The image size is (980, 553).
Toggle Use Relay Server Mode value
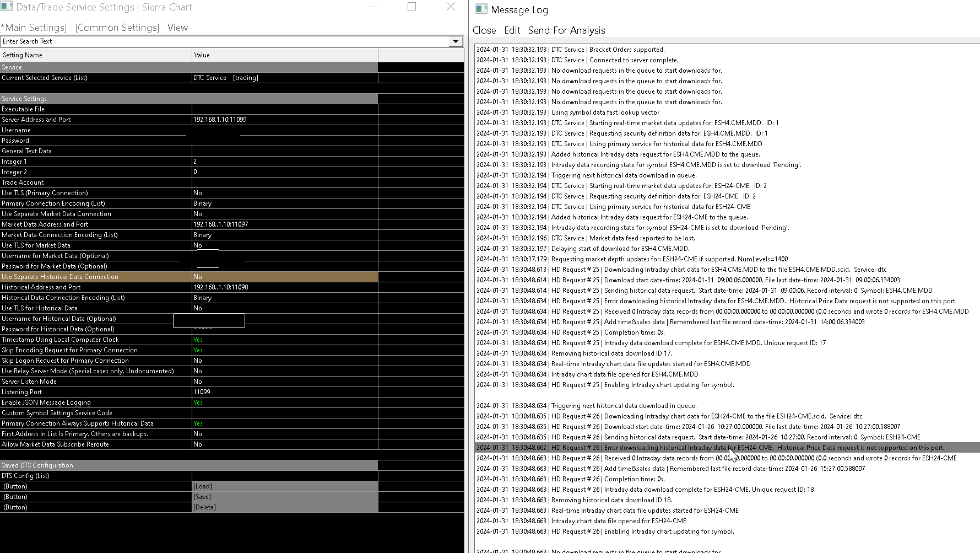click(285, 371)
